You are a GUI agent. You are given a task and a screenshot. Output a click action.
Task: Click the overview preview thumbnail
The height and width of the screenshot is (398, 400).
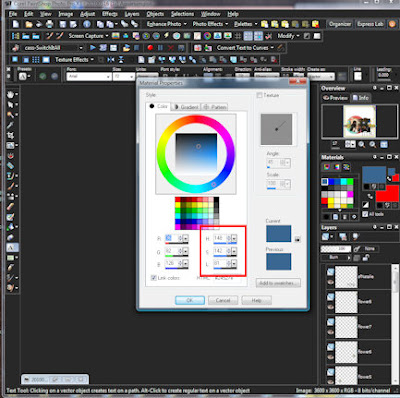pos(359,121)
